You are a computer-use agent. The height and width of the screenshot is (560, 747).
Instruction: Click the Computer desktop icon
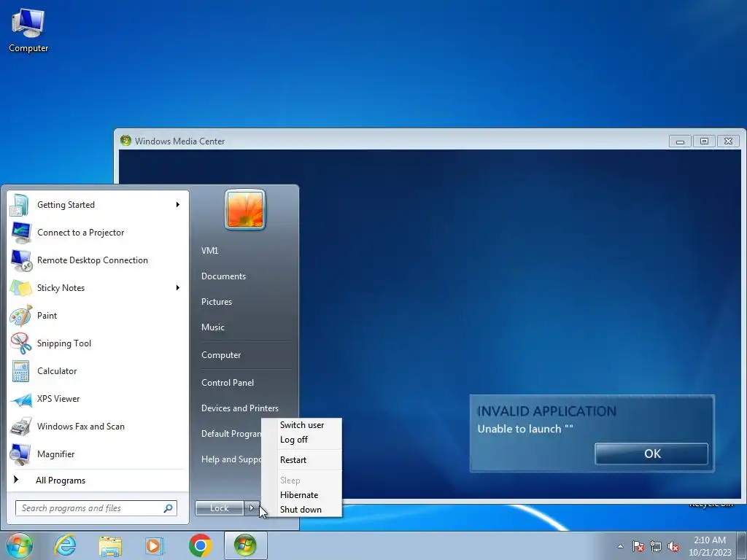coord(28,31)
